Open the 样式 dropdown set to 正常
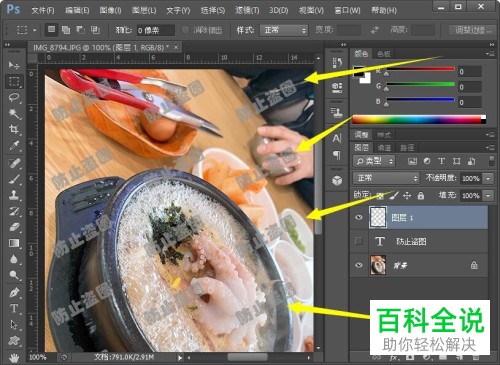Screen dimensions: 500x365 coord(284,30)
